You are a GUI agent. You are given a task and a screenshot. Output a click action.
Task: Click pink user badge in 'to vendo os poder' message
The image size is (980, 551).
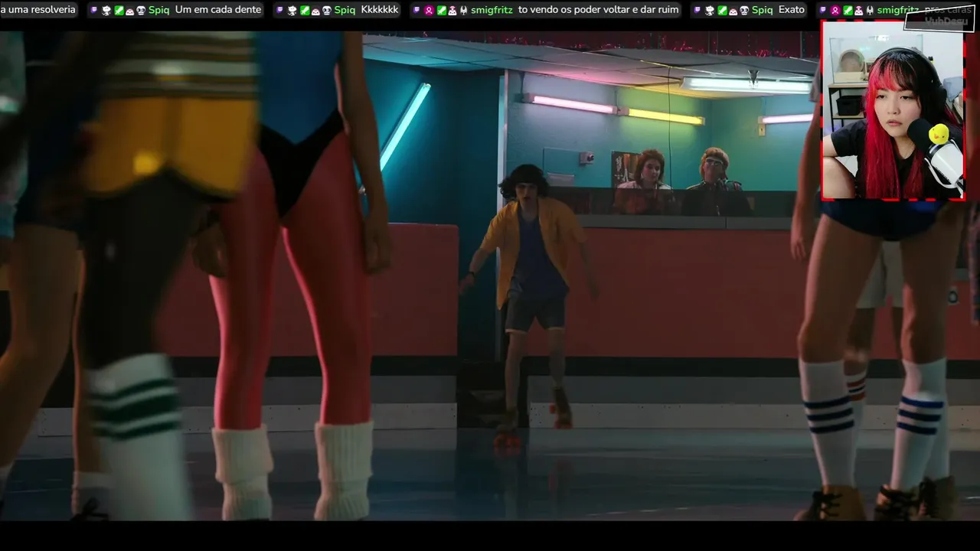[429, 10]
